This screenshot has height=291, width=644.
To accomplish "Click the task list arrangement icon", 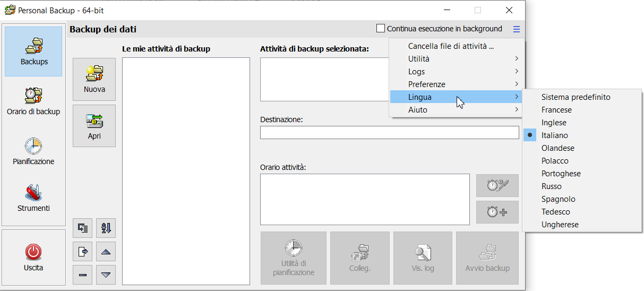I will (x=82, y=228).
